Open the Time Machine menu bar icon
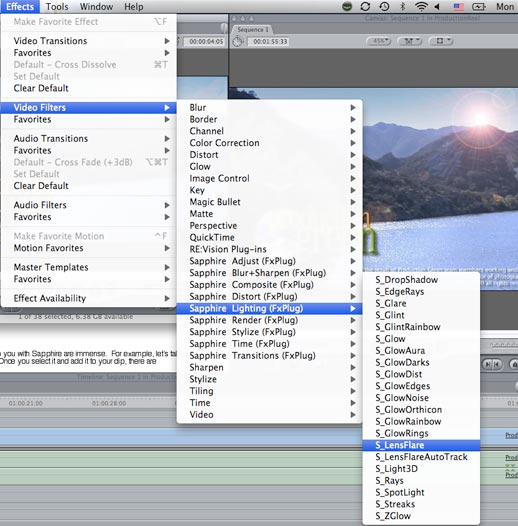 (384, 6)
